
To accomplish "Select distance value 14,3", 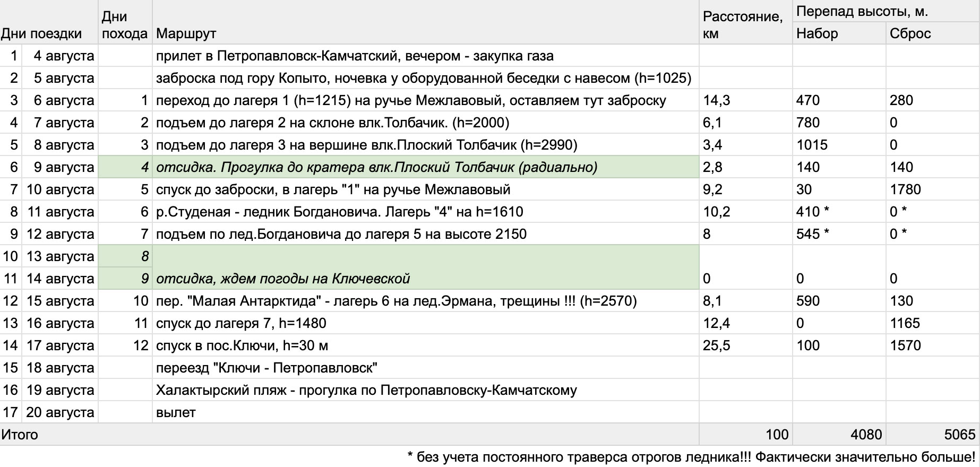I will click(x=746, y=100).
